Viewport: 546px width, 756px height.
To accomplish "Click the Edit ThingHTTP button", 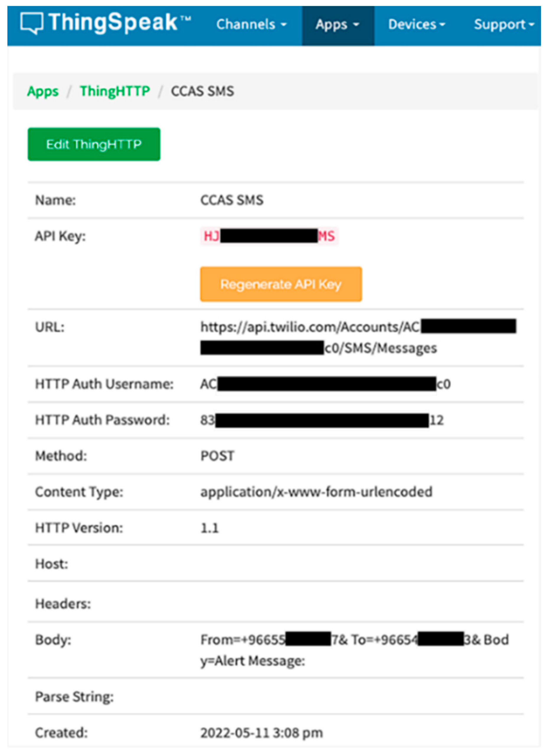I will (94, 144).
